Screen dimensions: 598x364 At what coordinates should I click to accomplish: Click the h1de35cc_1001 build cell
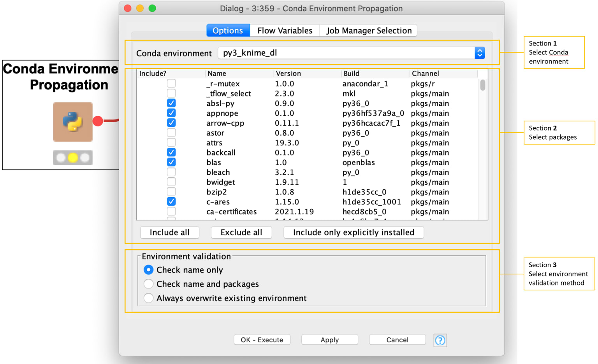coord(372,202)
